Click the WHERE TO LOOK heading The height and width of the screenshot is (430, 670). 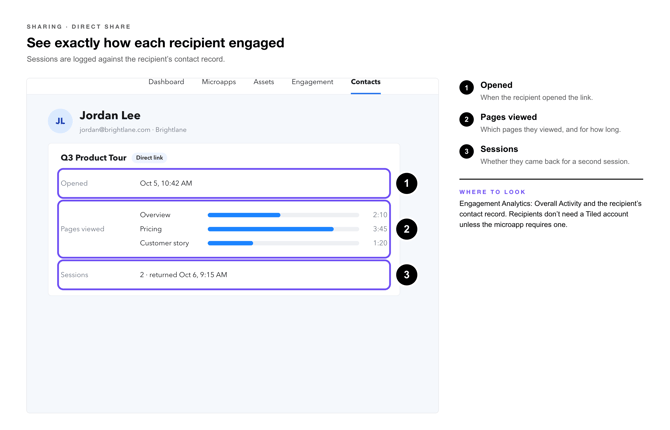click(492, 192)
